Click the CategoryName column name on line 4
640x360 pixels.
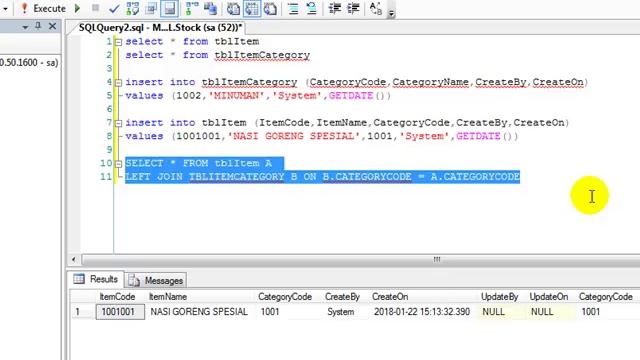431,82
